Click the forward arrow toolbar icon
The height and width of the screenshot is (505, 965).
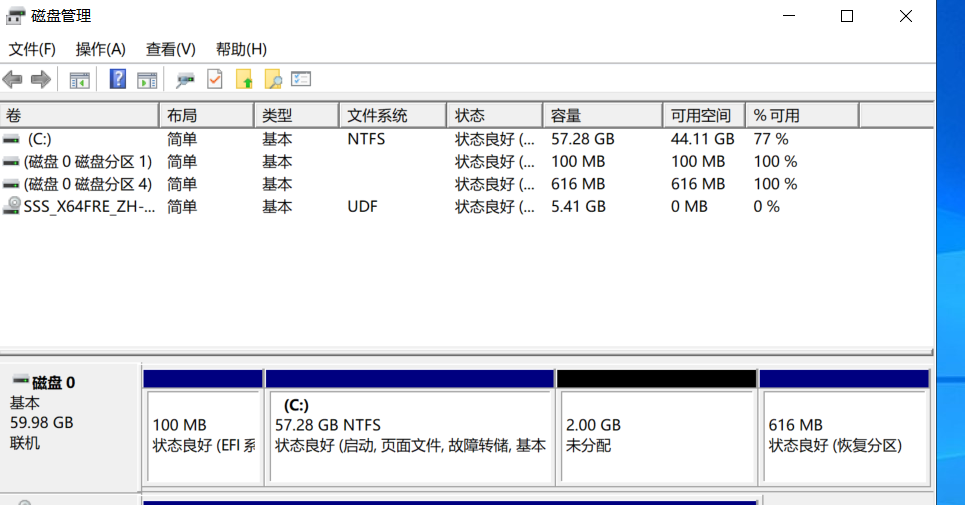point(40,80)
